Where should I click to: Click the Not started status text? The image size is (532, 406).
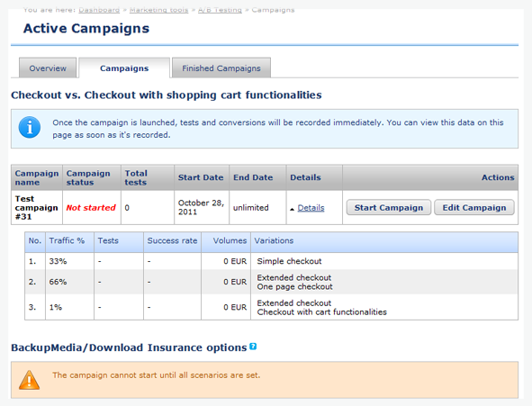pos(91,208)
